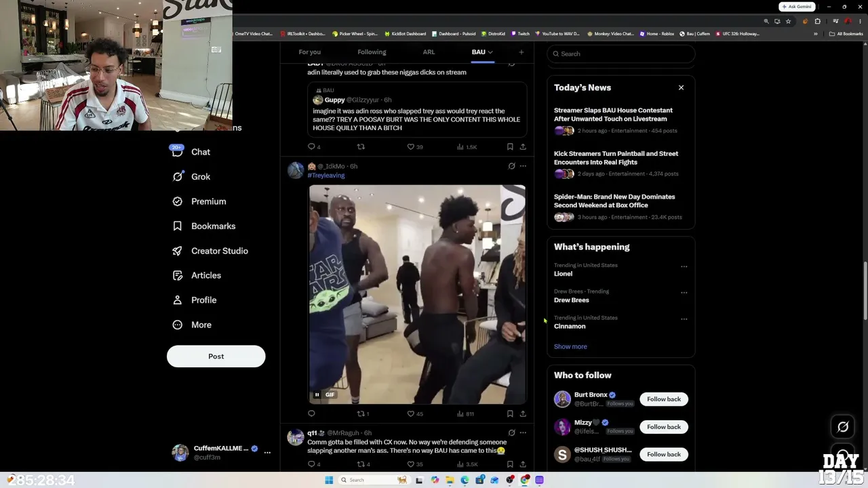This screenshot has width=868, height=488.
Task: Repost the _IdkMo GIF post
Action: [x=361, y=413]
